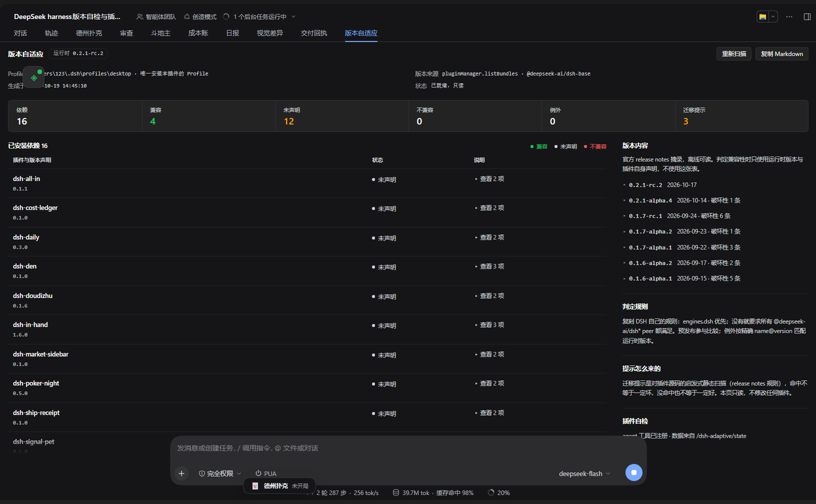Click the 运行时 0.2.1-rc.2 badge
Screen dimensions: 816x504
[78, 53]
